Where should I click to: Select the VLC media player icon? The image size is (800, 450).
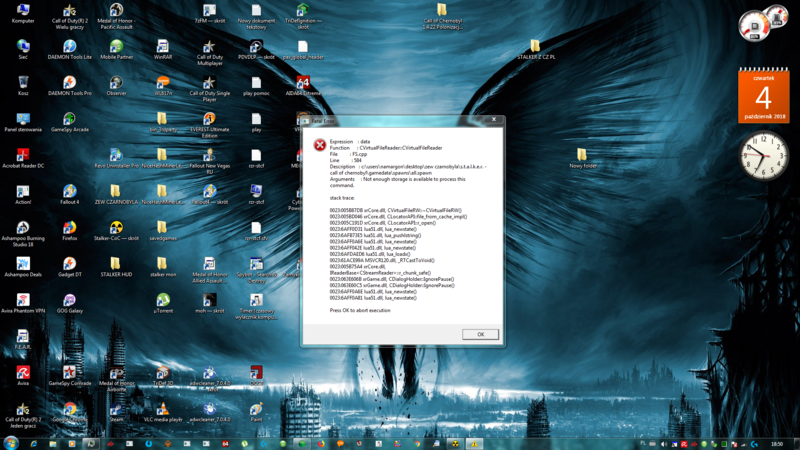pyautogui.click(x=163, y=412)
